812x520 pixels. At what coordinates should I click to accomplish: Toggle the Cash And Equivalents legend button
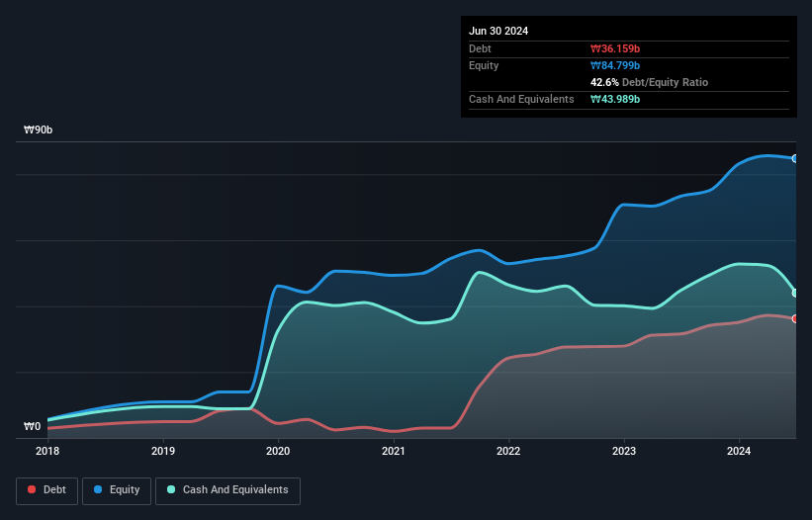227,490
